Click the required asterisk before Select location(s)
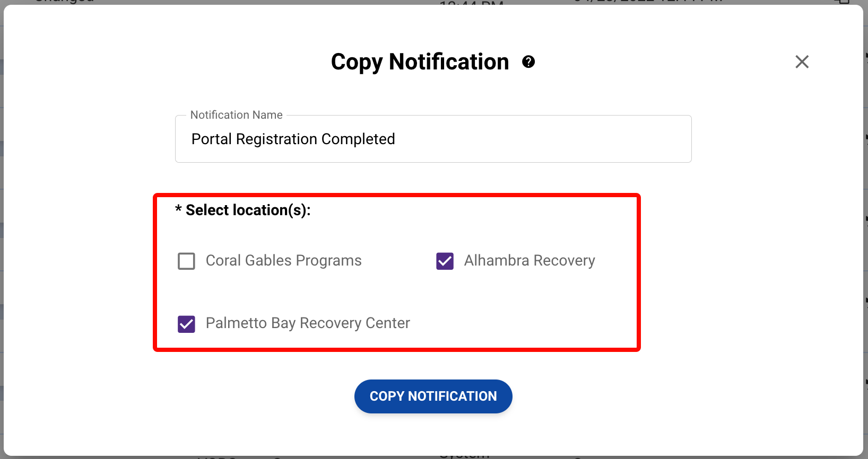Screen dimensions: 868x459 [178, 209]
